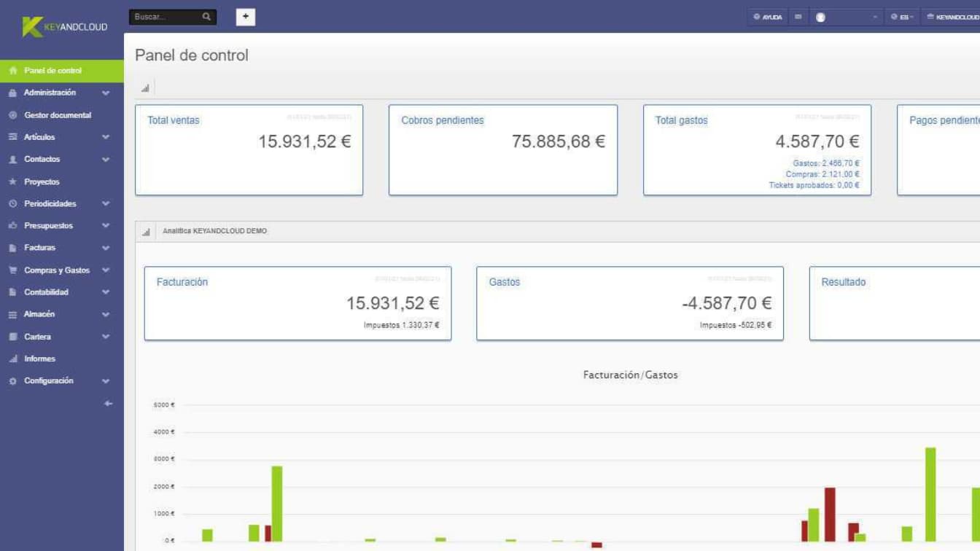Expand the Configuración menu chevron
The width and height of the screenshot is (980, 551).
106,381
